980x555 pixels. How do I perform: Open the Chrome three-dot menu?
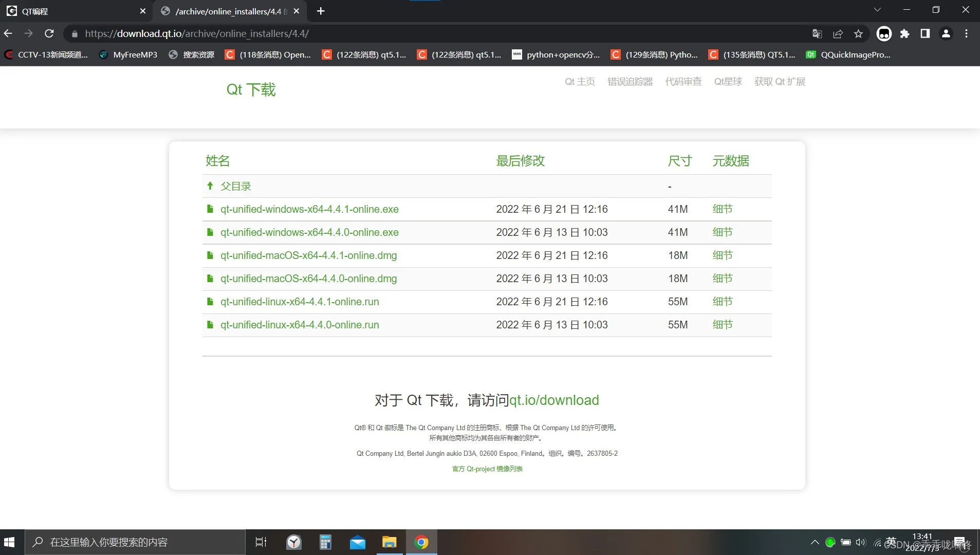966,33
